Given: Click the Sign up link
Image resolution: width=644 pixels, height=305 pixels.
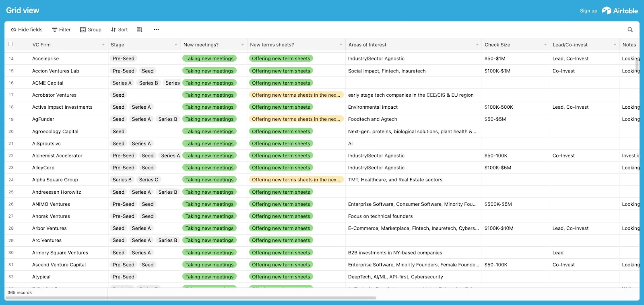Looking at the screenshot, I should pyautogui.click(x=588, y=11).
